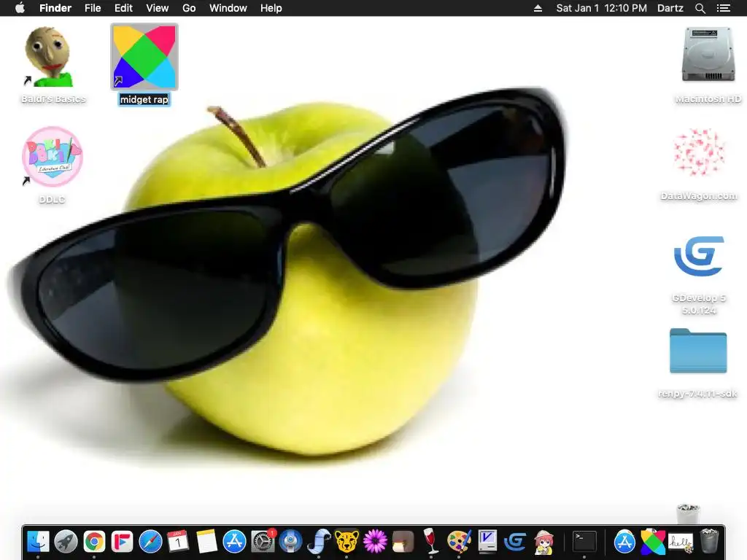
Task: Open the blue scroll icon in dock
Action: [319, 542]
